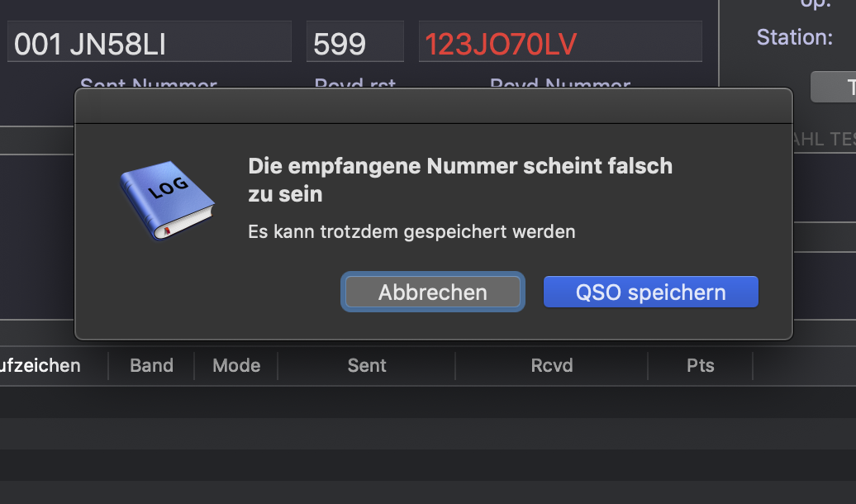856x504 pixels.
Task: Click the Sent column header
Action: click(x=367, y=365)
